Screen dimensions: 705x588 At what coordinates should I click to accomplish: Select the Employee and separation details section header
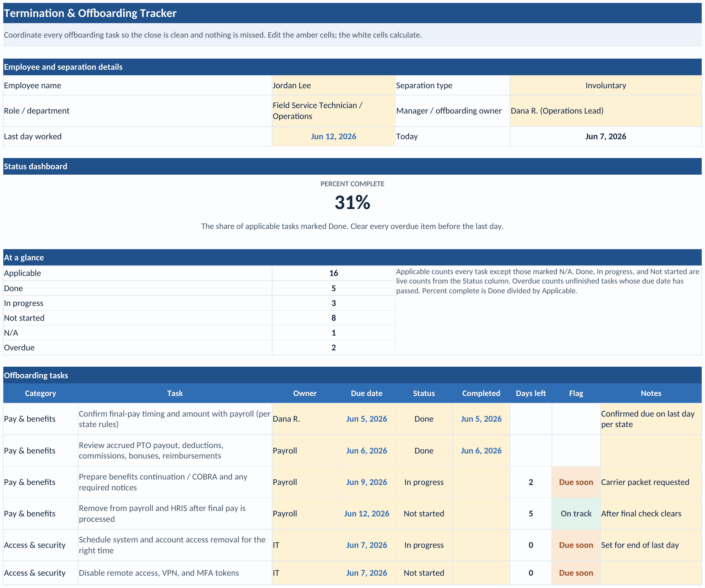(x=352, y=67)
